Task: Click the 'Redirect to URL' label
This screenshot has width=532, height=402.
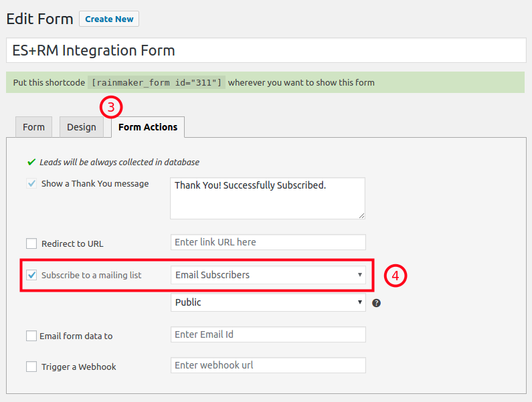Action: 72,244
